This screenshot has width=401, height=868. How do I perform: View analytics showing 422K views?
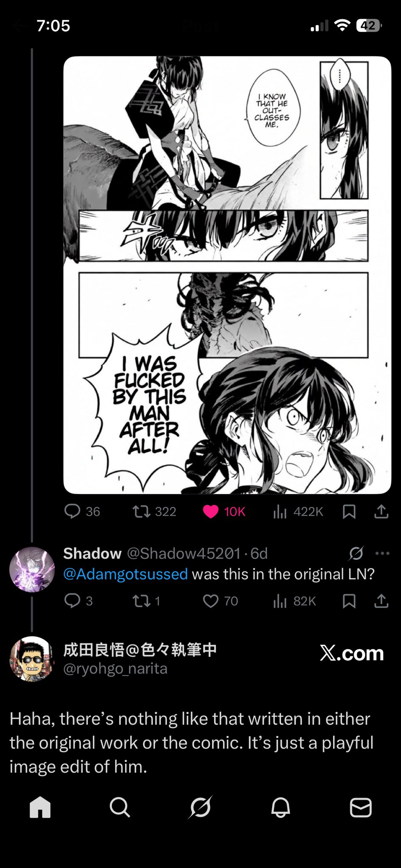click(298, 512)
